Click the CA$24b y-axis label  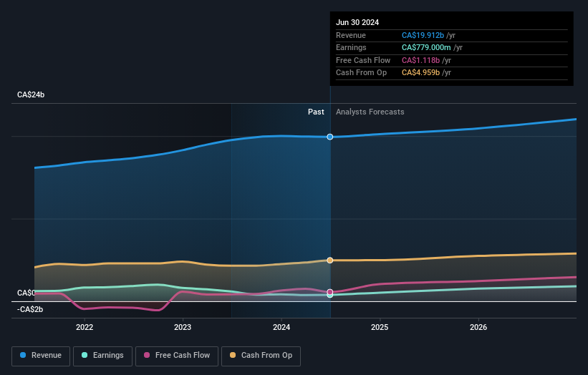(x=31, y=94)
